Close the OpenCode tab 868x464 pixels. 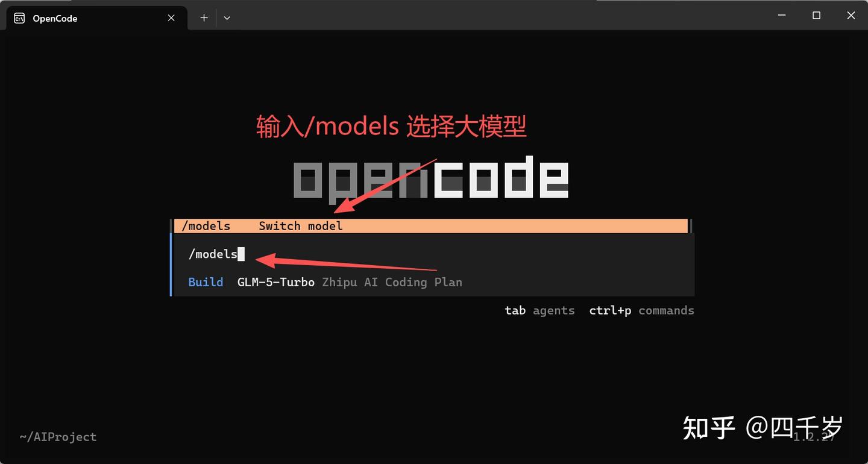tap(171, 18)
